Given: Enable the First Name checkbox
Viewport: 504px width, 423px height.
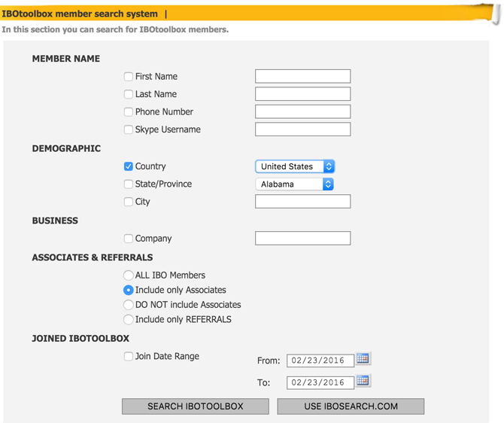Looking at the screenshot, I should 128,77.
